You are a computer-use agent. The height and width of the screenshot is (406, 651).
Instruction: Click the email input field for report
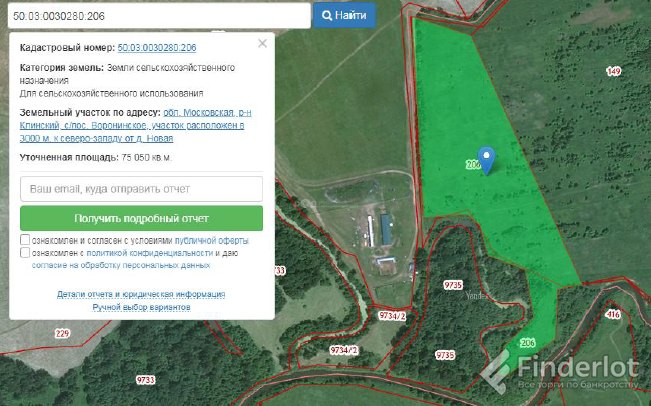click(141, 188)
